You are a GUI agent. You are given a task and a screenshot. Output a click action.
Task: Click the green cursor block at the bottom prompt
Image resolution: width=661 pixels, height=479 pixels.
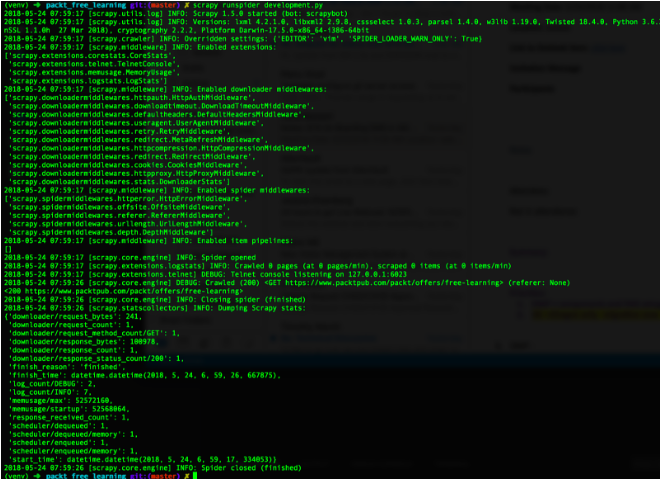[195, 476]
